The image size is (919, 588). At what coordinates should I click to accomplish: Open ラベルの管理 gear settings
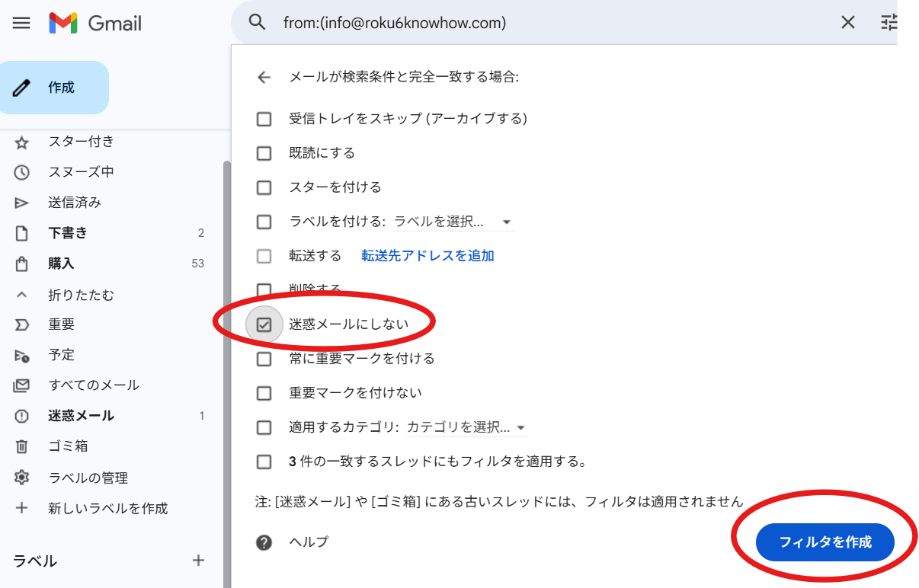click(x=88, y=478)
